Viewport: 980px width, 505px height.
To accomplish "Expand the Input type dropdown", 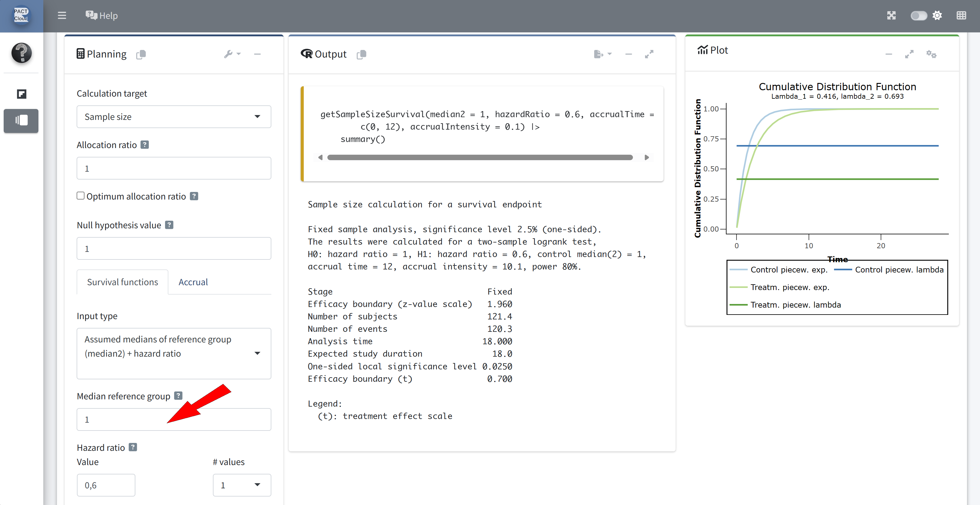I will 174,353.
